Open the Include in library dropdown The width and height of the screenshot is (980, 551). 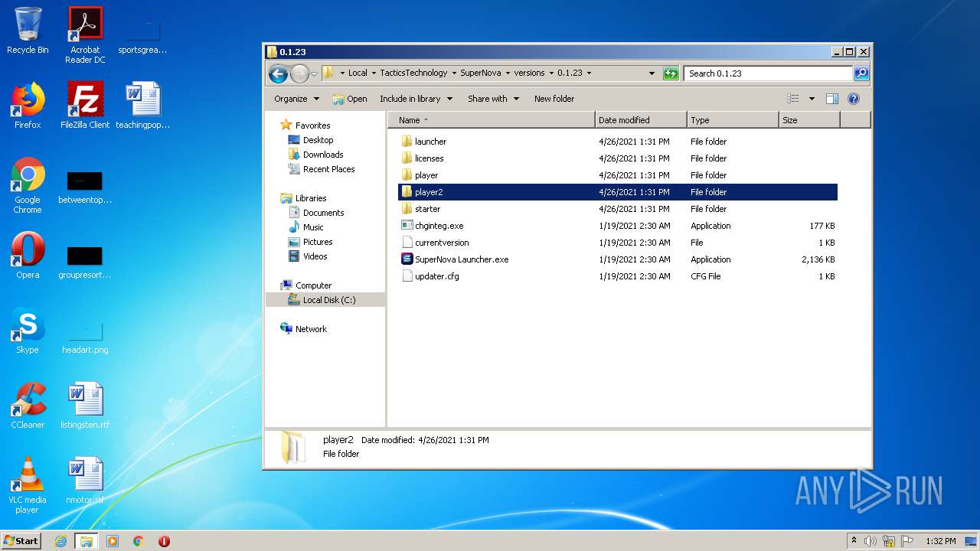(x=416, y=99)
